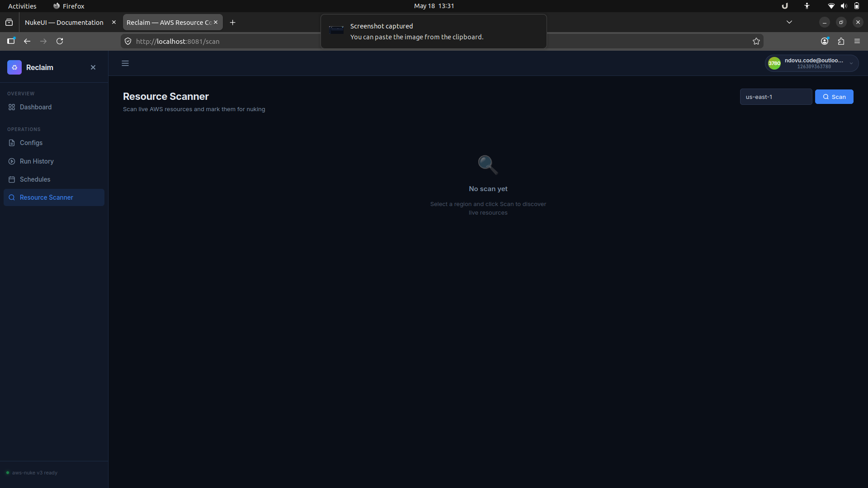Expand the ndovu.code account dropdown

point(812,63)
